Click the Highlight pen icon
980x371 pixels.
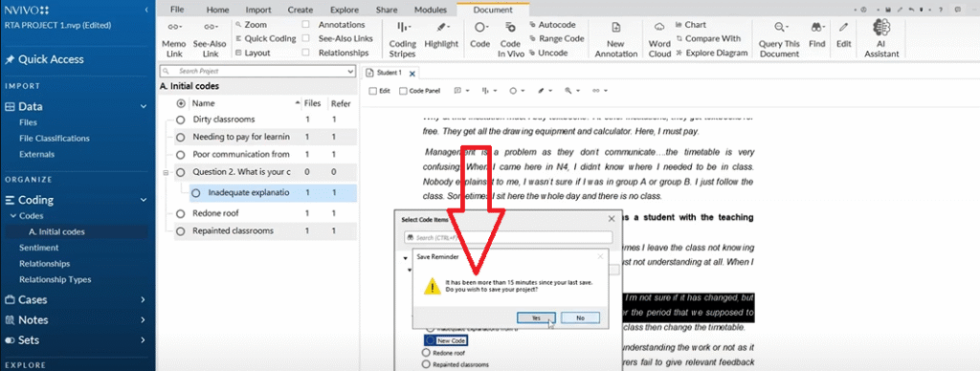442,27
